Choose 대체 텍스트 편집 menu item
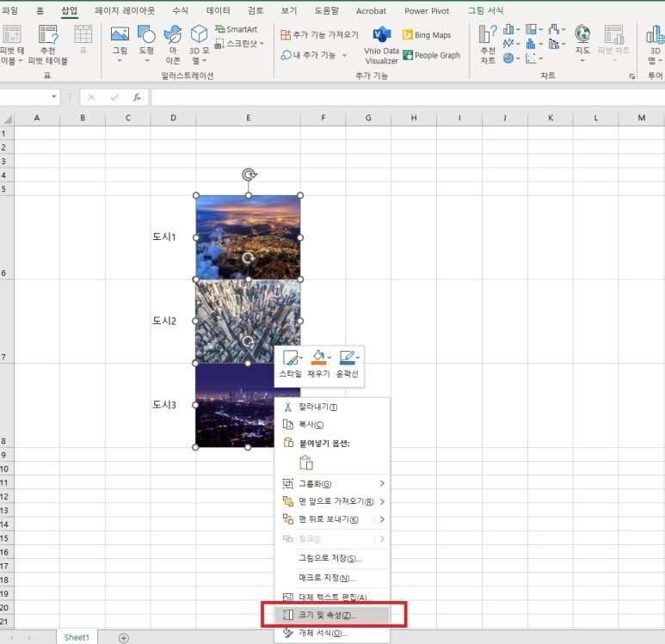This screenshot has width=665, height=644. tap(332, 598)
